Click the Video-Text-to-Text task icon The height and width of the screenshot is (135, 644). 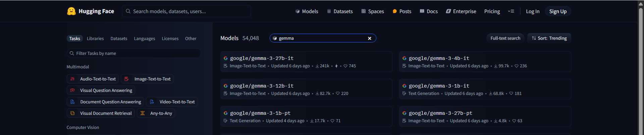tap(152, 102)
